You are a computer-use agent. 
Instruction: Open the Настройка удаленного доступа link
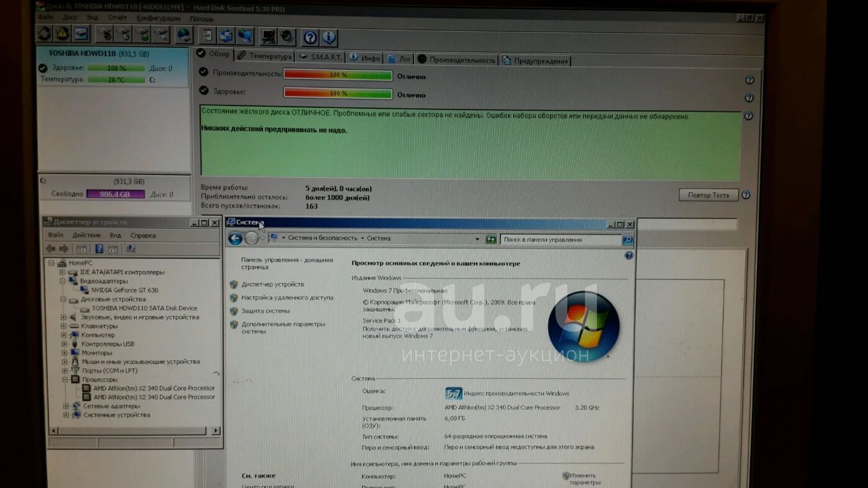click(288, 298)
